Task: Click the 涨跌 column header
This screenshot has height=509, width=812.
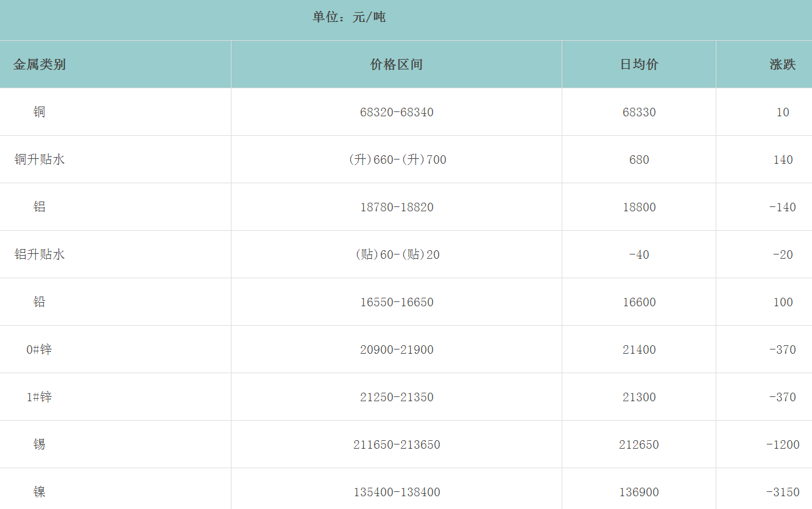Action: (x=782, y=65)
